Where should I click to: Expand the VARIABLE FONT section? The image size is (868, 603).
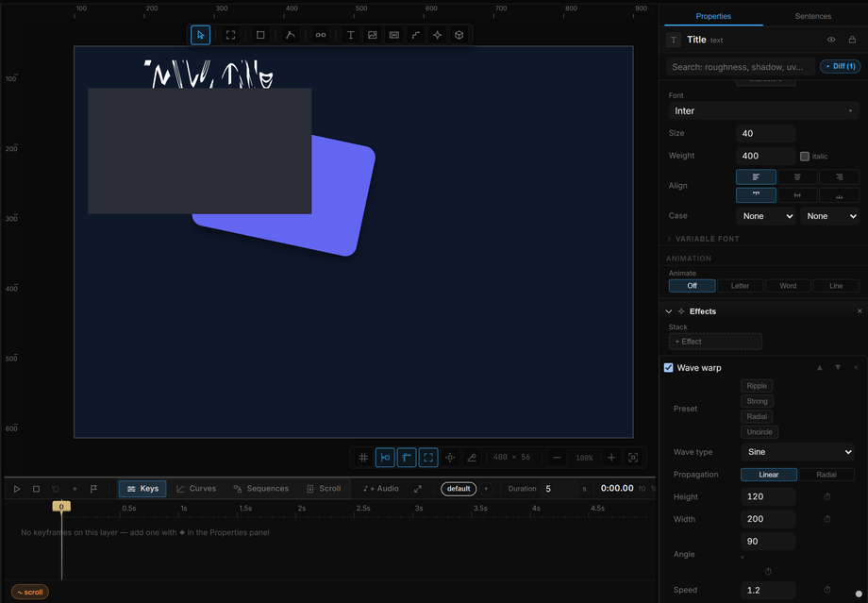[x=703, y=239]
